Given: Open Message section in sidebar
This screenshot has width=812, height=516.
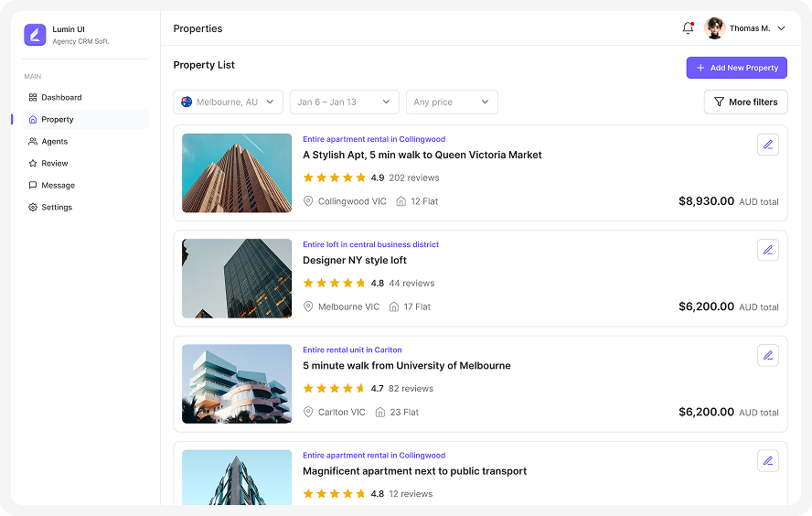Looking at the screenshot, I should tap(58, 186).
